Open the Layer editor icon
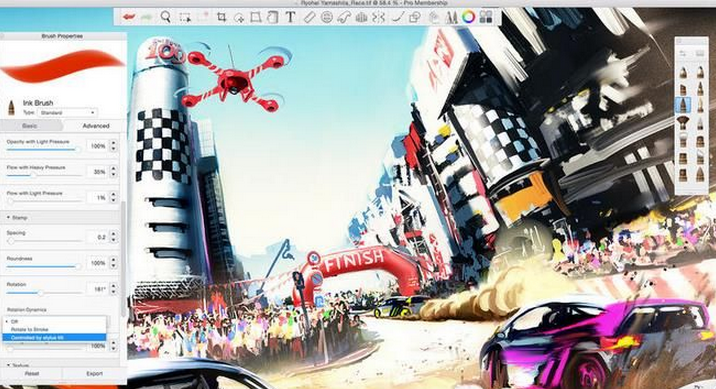The image size is (716, 389). click(x=434, y=17)
